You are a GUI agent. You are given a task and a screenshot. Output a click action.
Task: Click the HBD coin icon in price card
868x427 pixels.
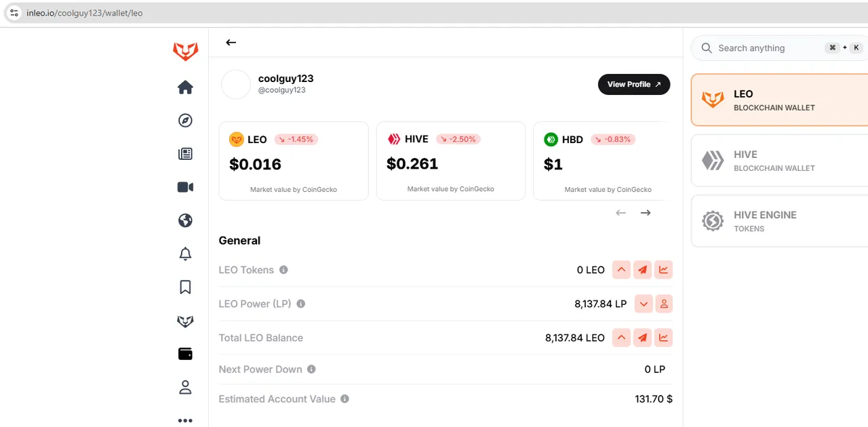551,140
